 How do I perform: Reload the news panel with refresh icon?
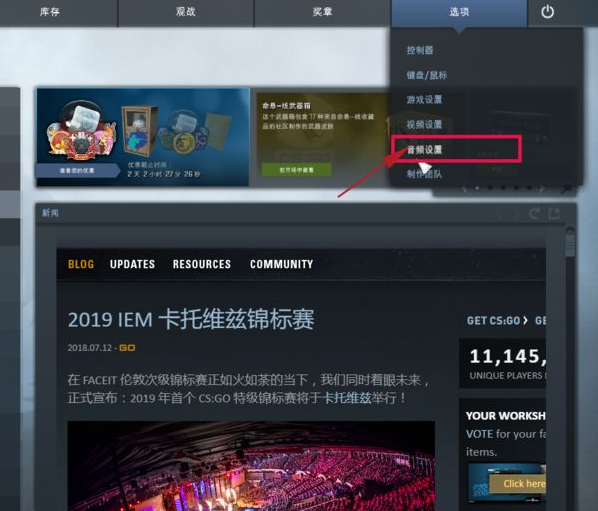534,213
